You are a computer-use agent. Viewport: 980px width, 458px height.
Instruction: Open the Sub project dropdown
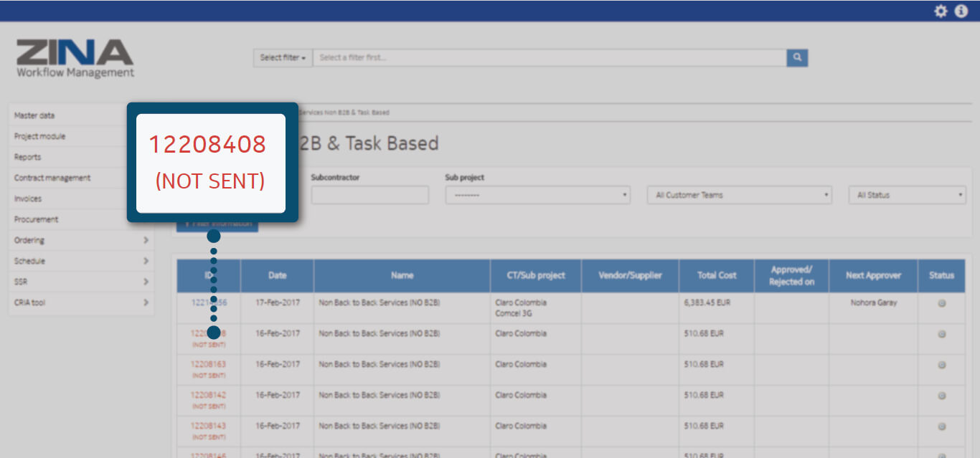coord(537,195)
